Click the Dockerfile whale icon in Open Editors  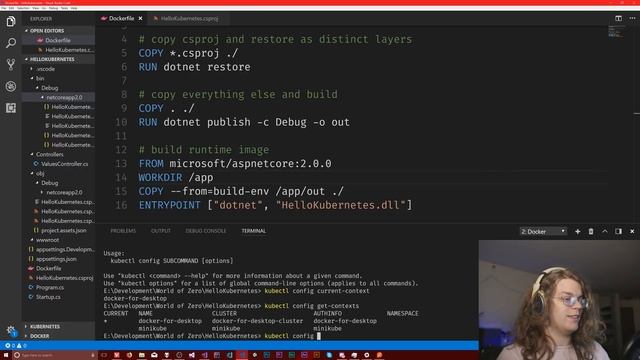(x=40, y=40)
